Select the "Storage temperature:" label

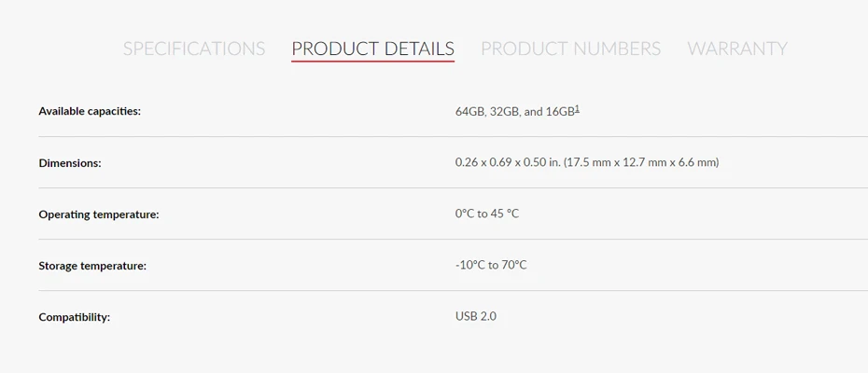tap(92, 266)
